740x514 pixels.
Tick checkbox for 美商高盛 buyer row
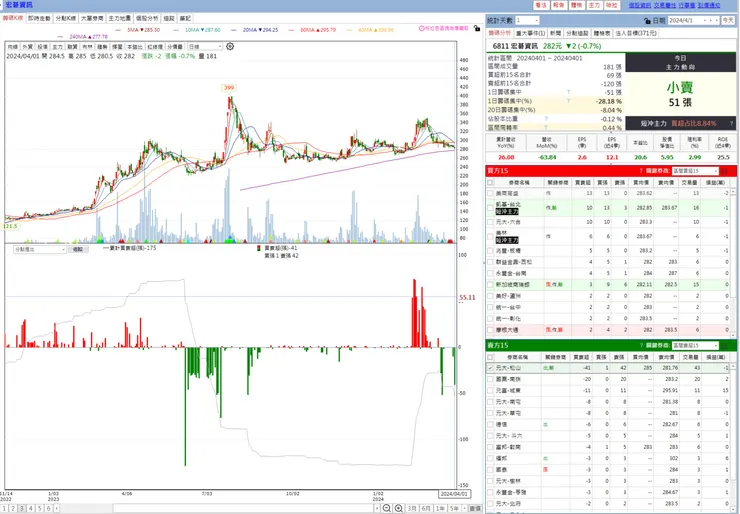[490, 193]
